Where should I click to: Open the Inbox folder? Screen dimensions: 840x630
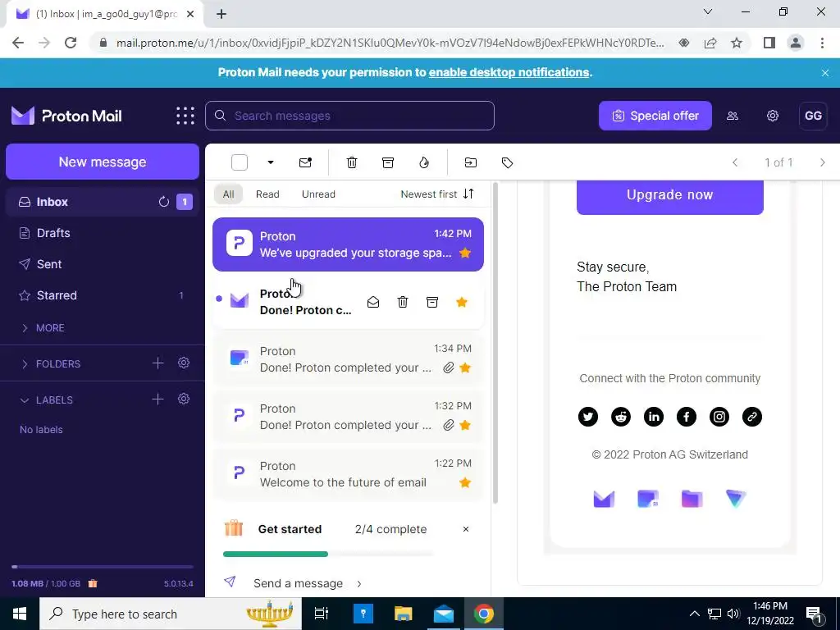click(102, 202)
